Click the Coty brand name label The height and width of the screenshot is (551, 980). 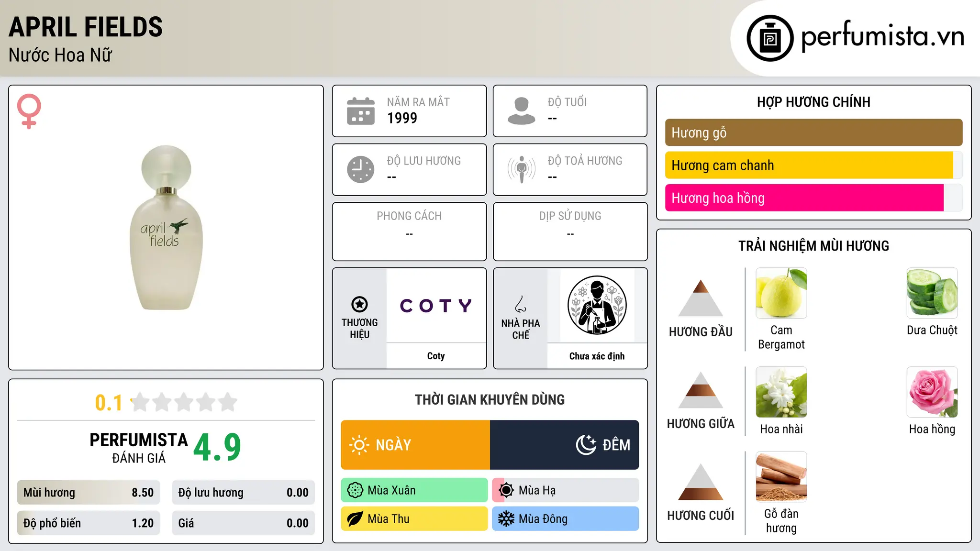(x=436, y=356)
